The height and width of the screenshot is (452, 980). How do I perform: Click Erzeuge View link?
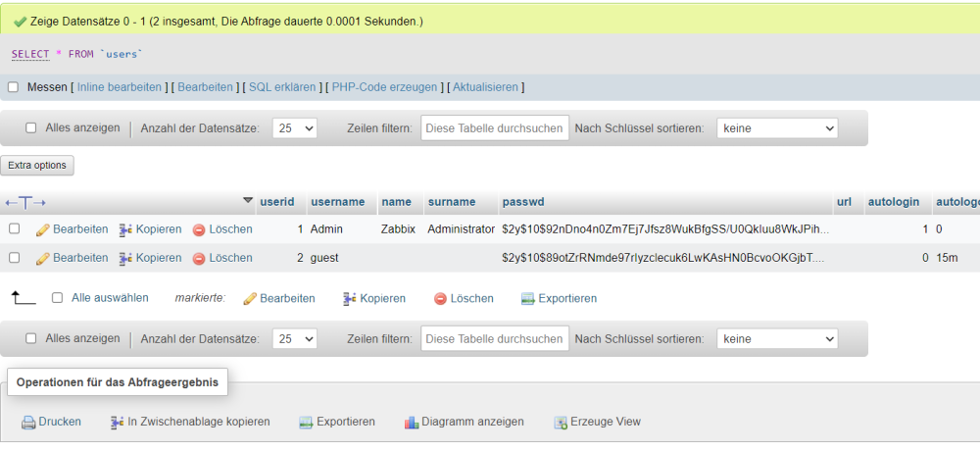point(606,422)
